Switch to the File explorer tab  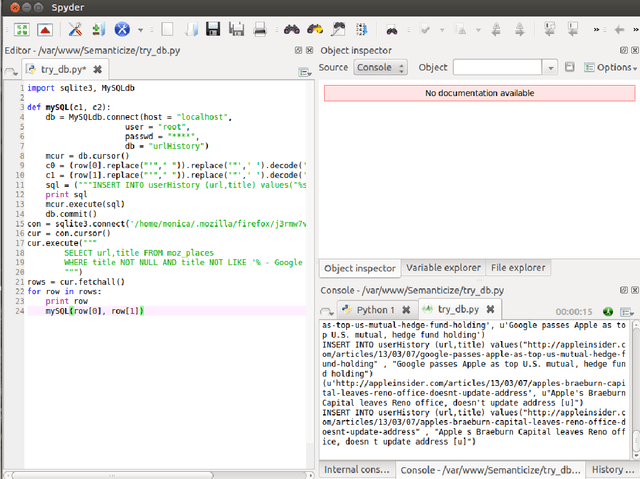coord(518,268)
